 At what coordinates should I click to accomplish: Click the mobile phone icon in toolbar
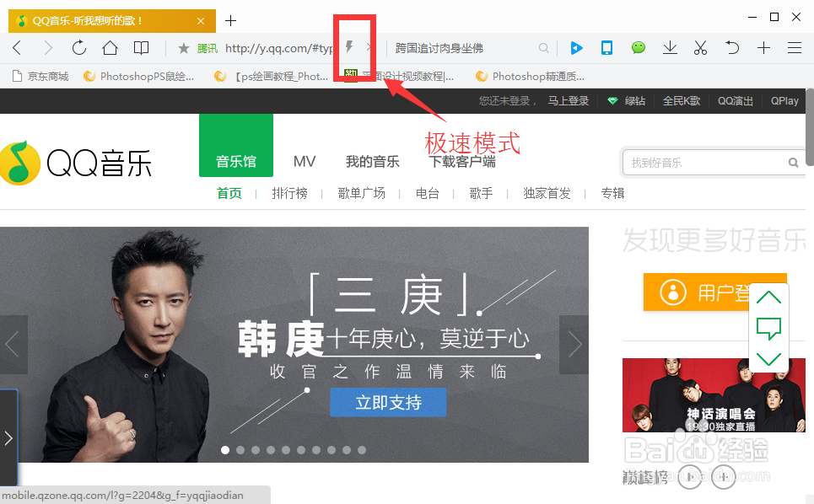coord(606,48)
